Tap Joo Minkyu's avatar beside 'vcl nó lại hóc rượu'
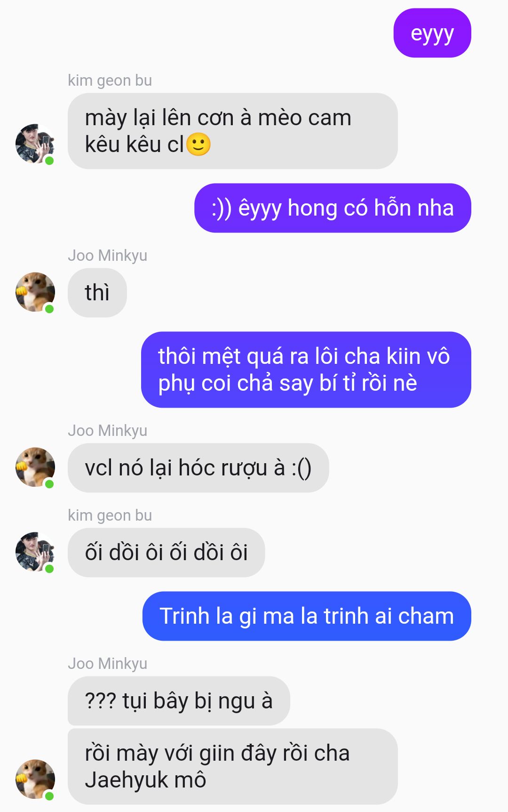The height and width of the screenshot is (812, 508). [35, 467]
